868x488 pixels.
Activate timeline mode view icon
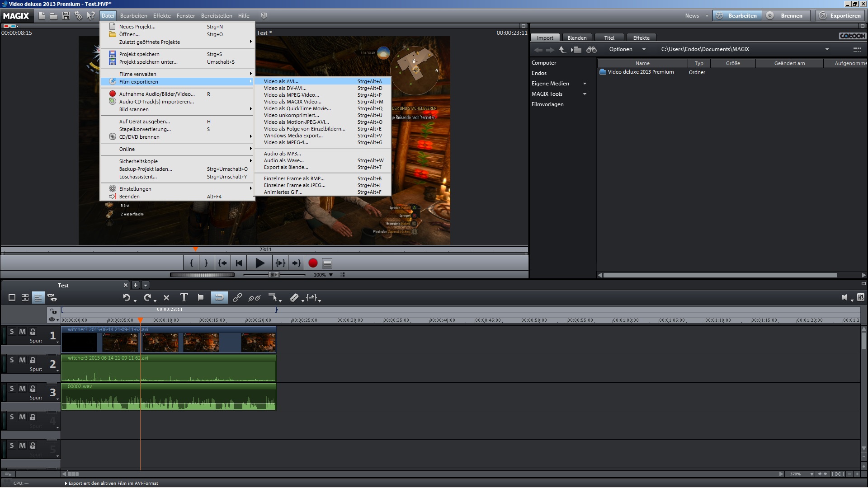point(38,298)
